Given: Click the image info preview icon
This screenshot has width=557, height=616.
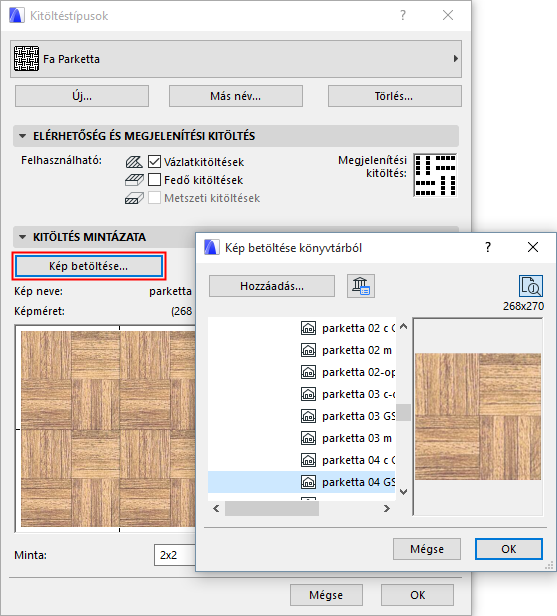Looking at the screenshot, I should [531, 286].
